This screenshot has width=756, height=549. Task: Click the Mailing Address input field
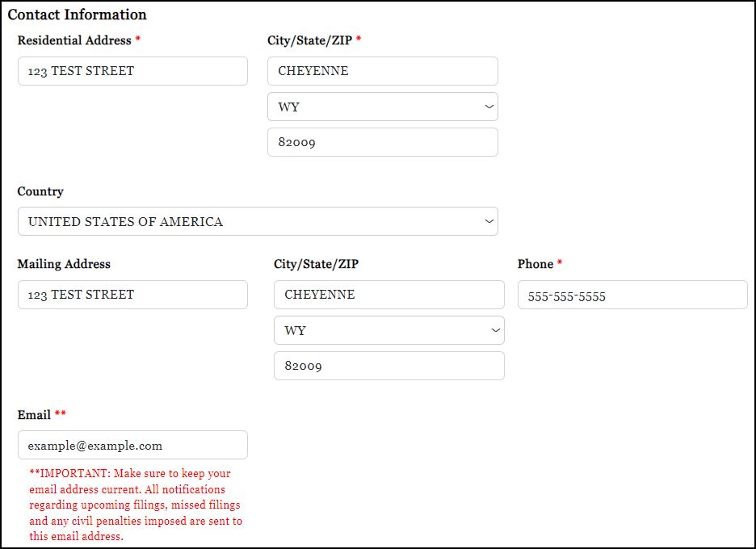pos(132,295)
